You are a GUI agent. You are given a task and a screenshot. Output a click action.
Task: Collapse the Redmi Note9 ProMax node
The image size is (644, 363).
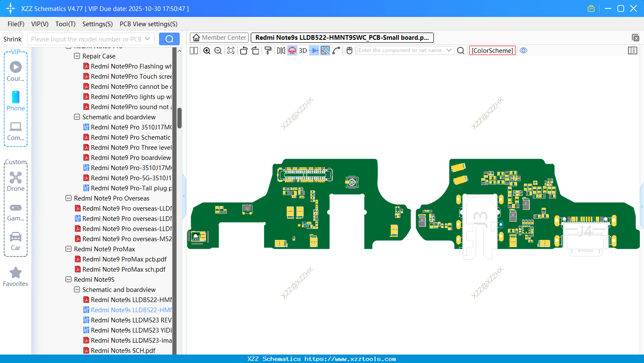(69, 249)
